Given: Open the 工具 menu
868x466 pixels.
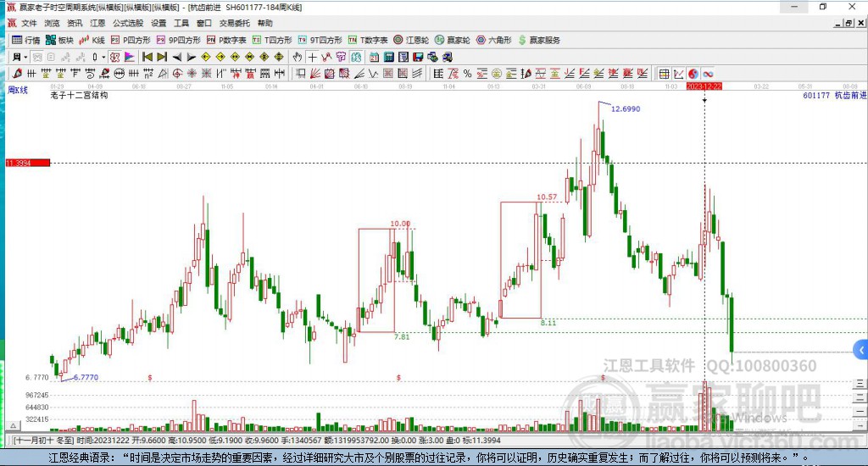Looking at the screenshot, I should coord(181,23).
